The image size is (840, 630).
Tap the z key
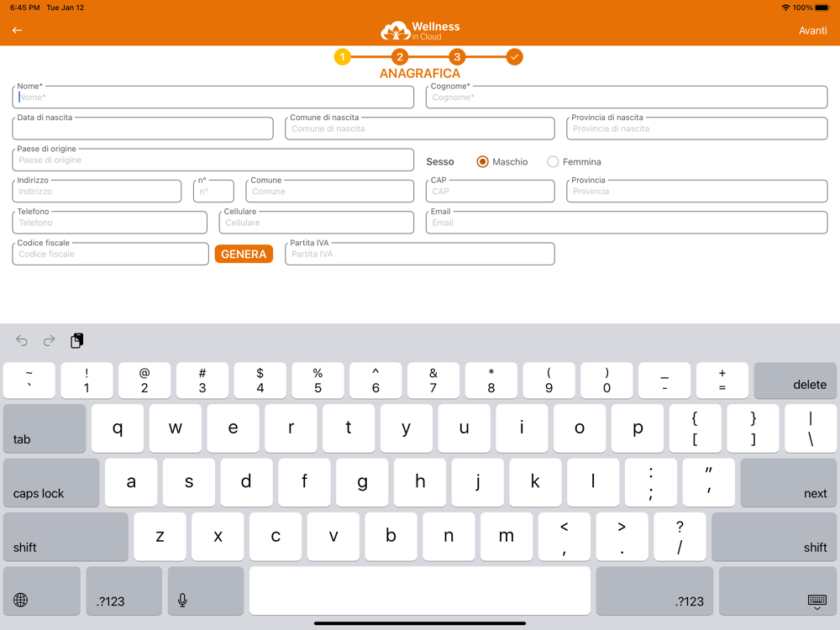pos(160,537)
